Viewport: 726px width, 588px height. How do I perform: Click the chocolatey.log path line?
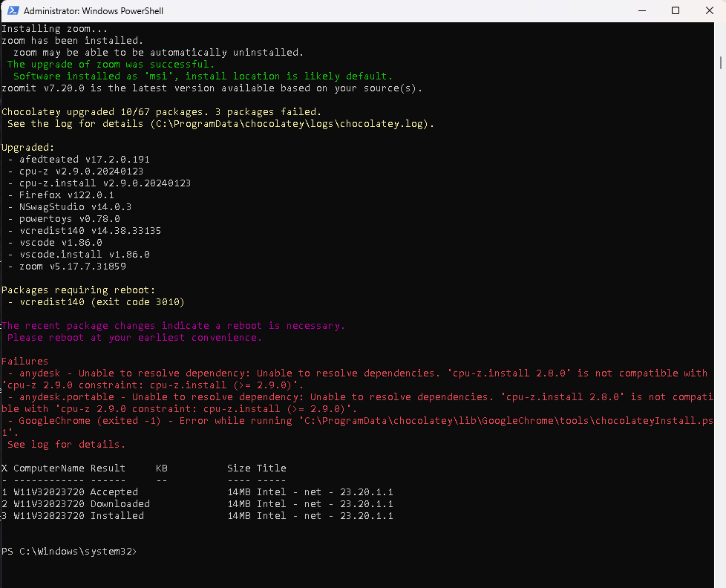[x=221, y=124]
